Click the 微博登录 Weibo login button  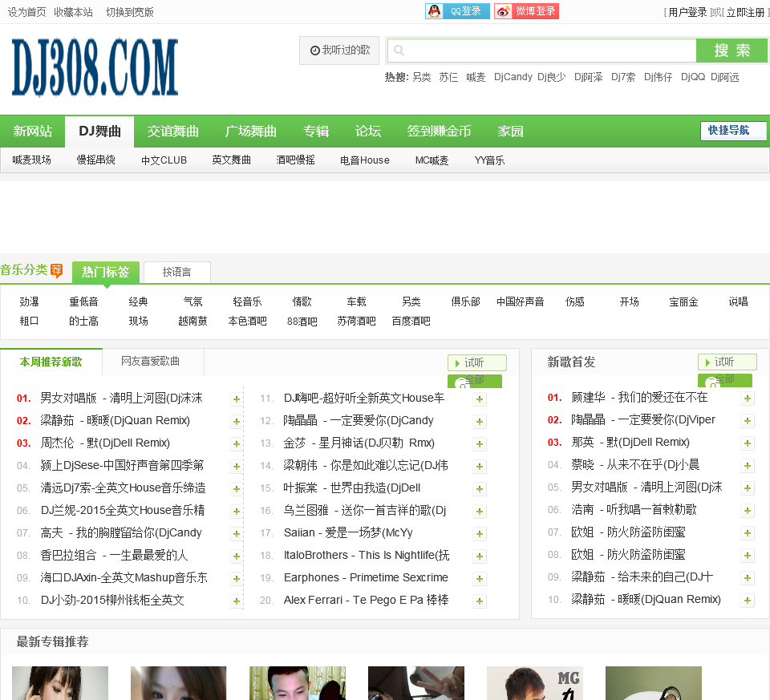click(526, 10)
